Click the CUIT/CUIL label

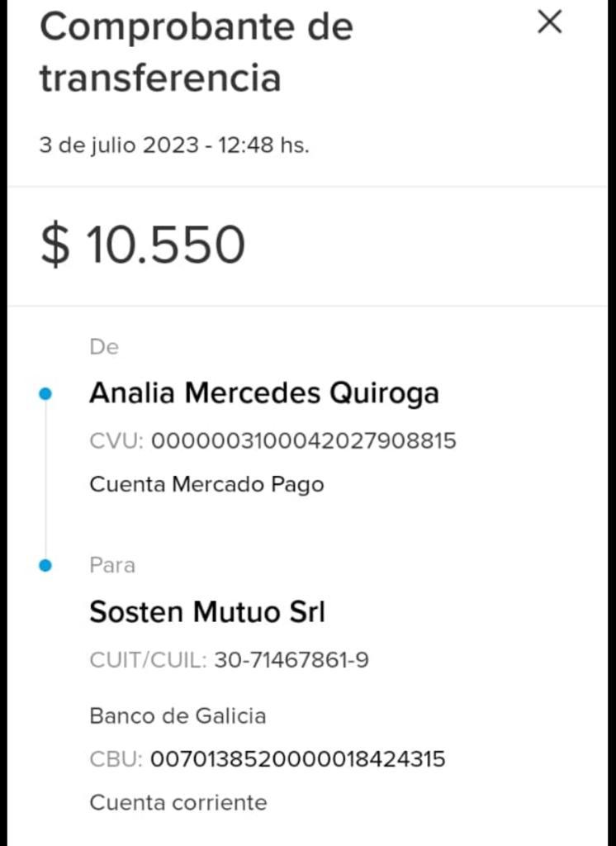[148, 660]
